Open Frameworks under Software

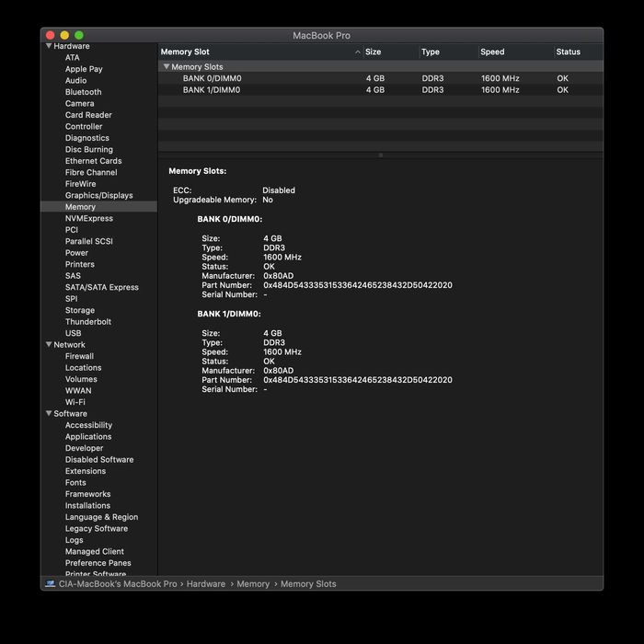point(88,494)
